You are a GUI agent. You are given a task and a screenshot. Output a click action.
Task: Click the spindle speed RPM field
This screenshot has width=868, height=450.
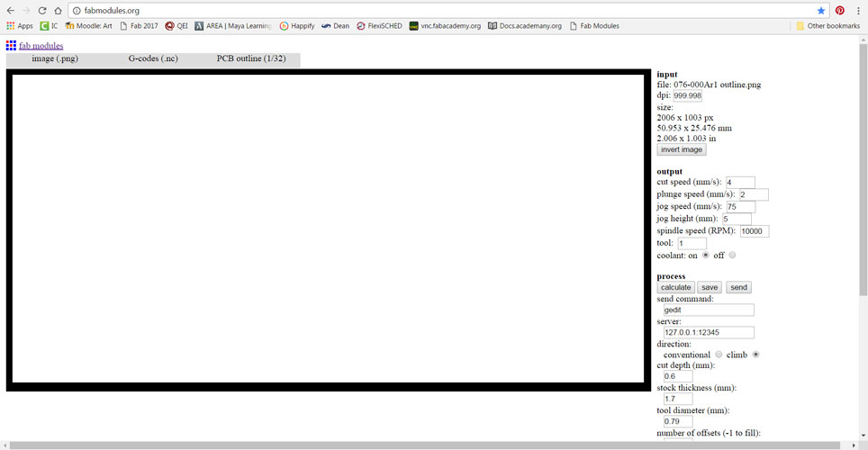755,230
